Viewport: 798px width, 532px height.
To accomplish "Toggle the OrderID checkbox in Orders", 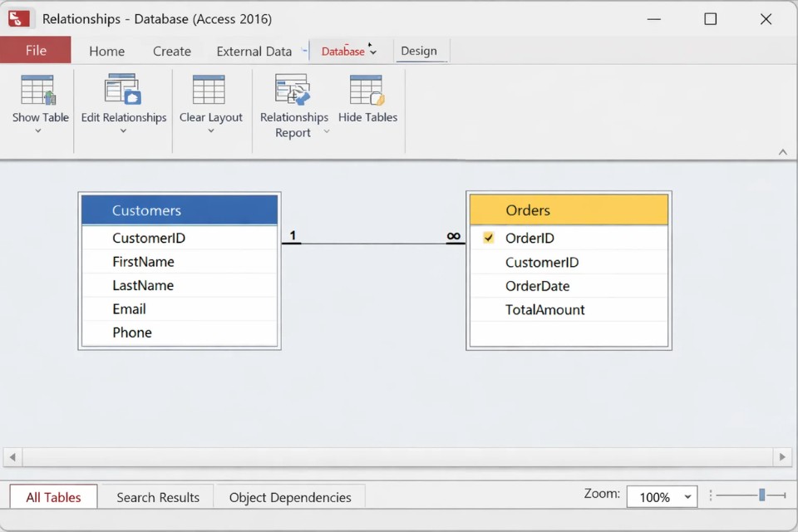I will point(489,238).
